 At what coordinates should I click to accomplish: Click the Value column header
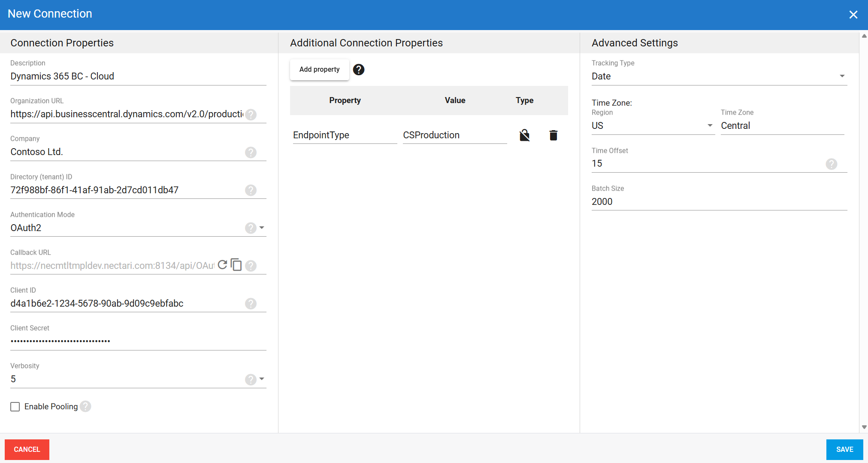pos(455,101)
